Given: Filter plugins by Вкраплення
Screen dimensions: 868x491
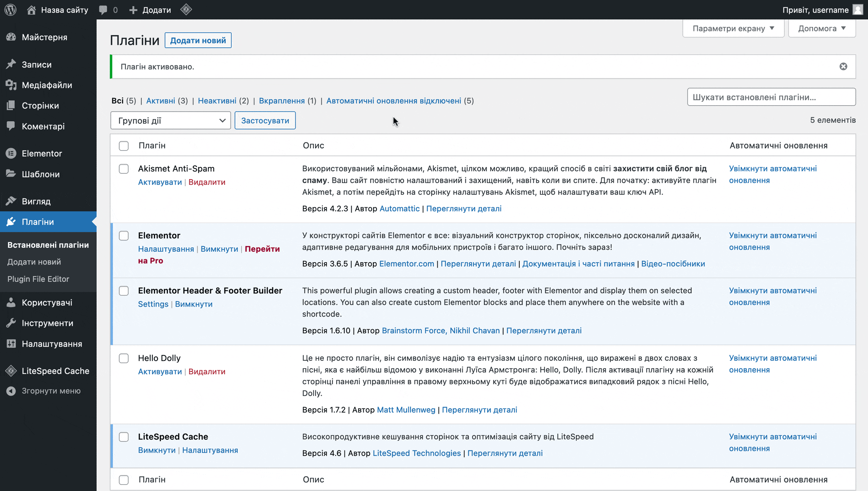Looking at the screenshot, I should point(282,101).
